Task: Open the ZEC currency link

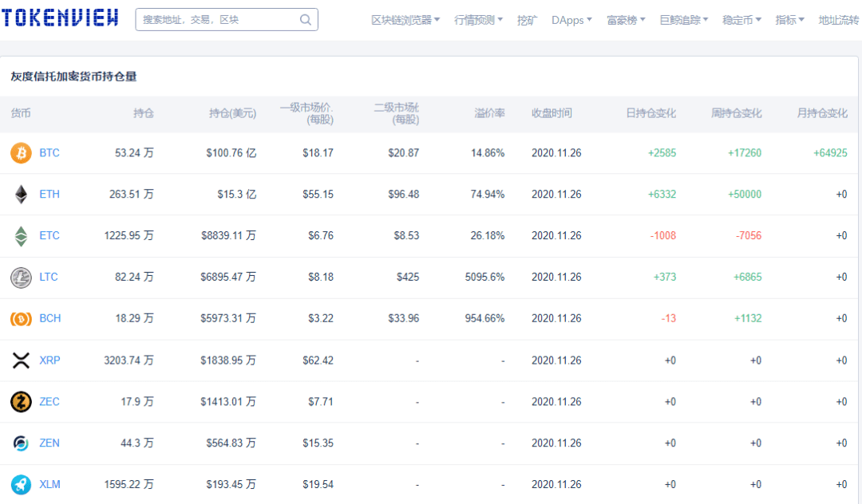Action: pyautogui.click(x=49, y=402)
